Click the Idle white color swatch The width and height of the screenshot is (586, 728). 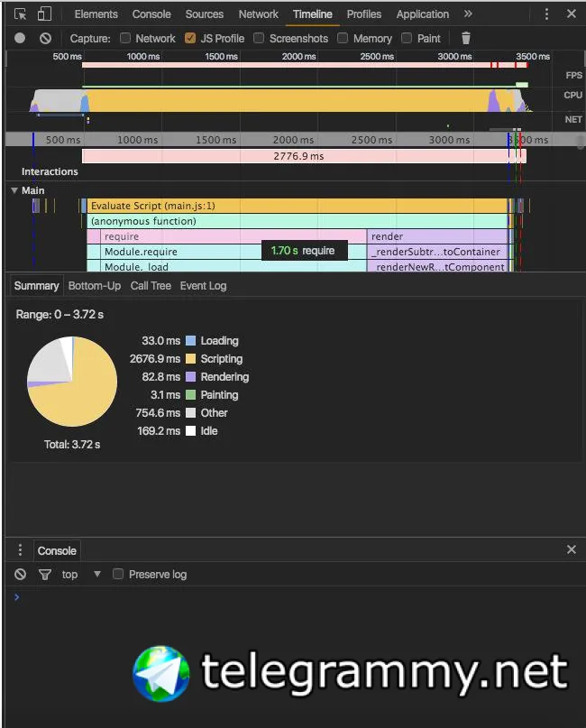coord(190,431)
